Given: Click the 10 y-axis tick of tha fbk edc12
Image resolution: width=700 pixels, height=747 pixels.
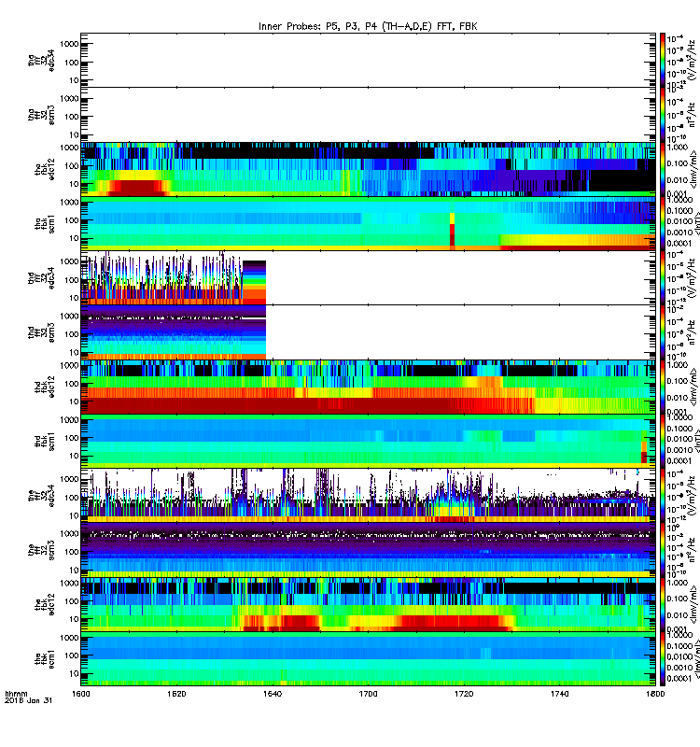Looking at the screenshot, I should point(74,184).
